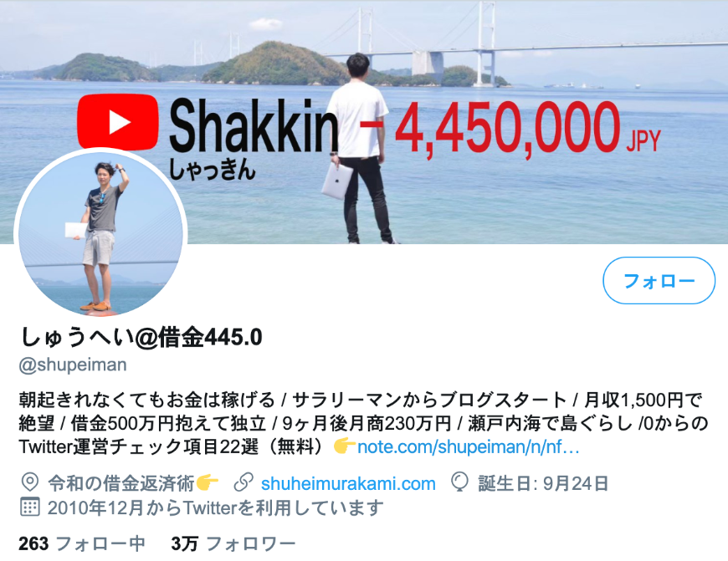Click the birthday balloon icon
The height and width of the screenshot is (561, 728).
coord(459,482)
